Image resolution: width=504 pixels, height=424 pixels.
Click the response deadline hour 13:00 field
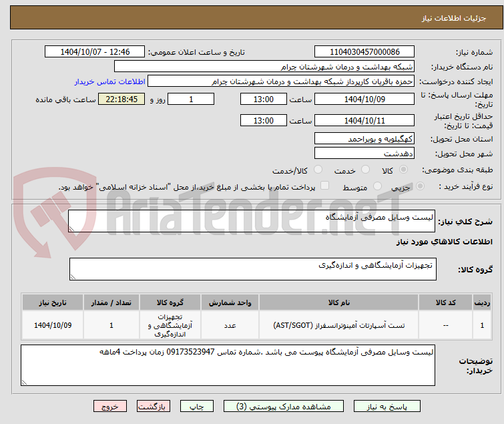[264, 99]
